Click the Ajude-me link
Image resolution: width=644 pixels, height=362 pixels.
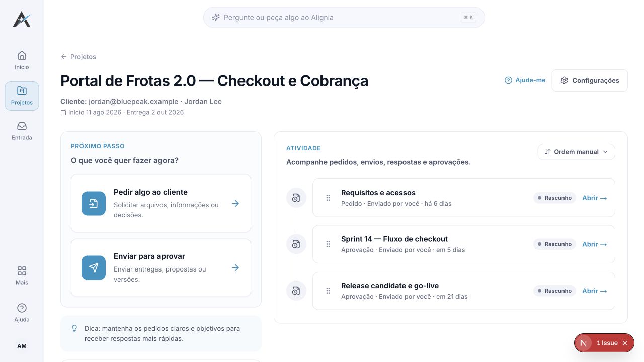click(x=525, y=80)
